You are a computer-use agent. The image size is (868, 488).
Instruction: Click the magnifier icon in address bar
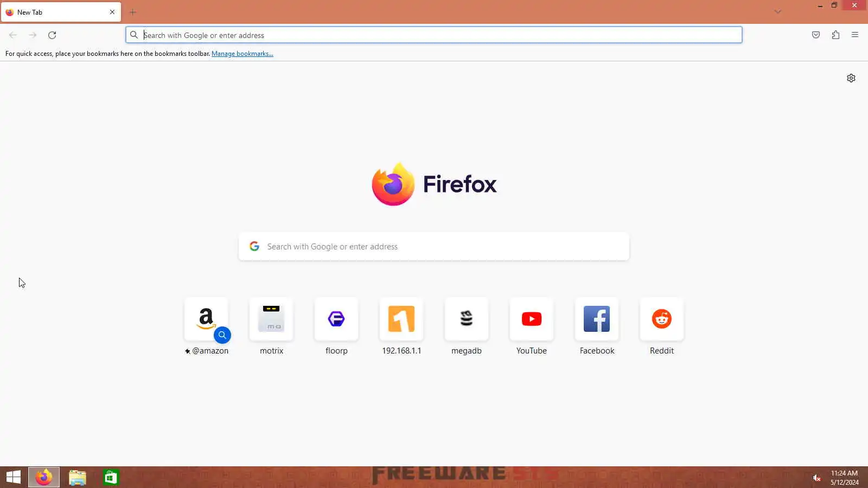tap(134, 35)
